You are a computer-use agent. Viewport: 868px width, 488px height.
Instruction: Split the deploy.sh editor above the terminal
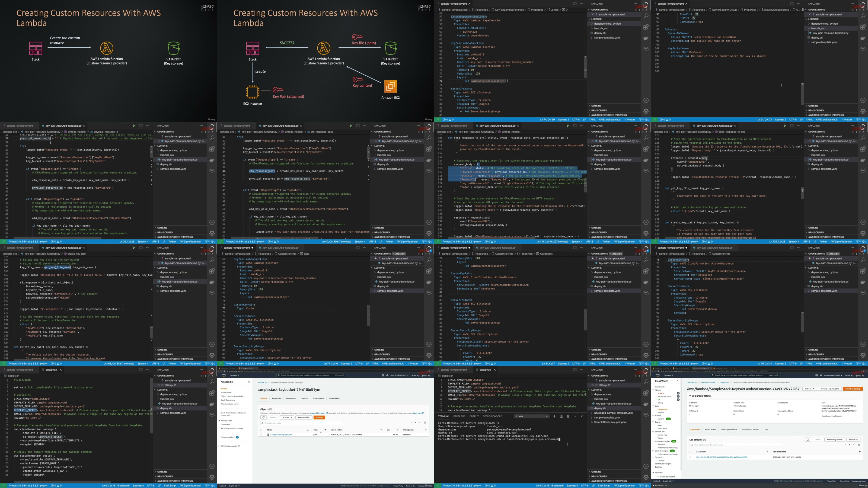[575, 370]
